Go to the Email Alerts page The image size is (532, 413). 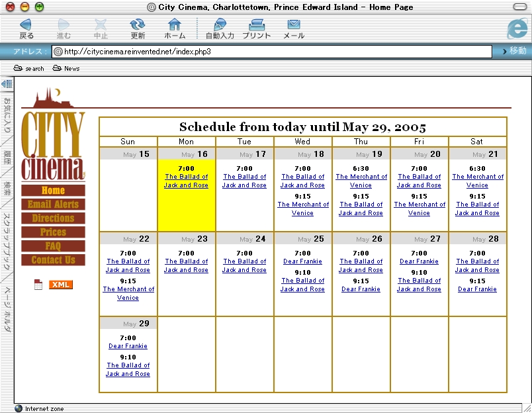(x=53, y=205)
